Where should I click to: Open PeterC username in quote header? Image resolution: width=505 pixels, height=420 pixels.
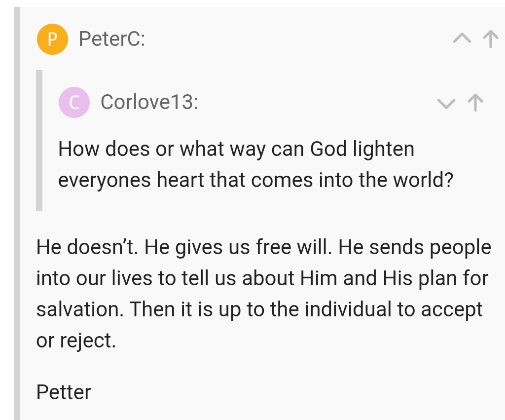(112, 39)
